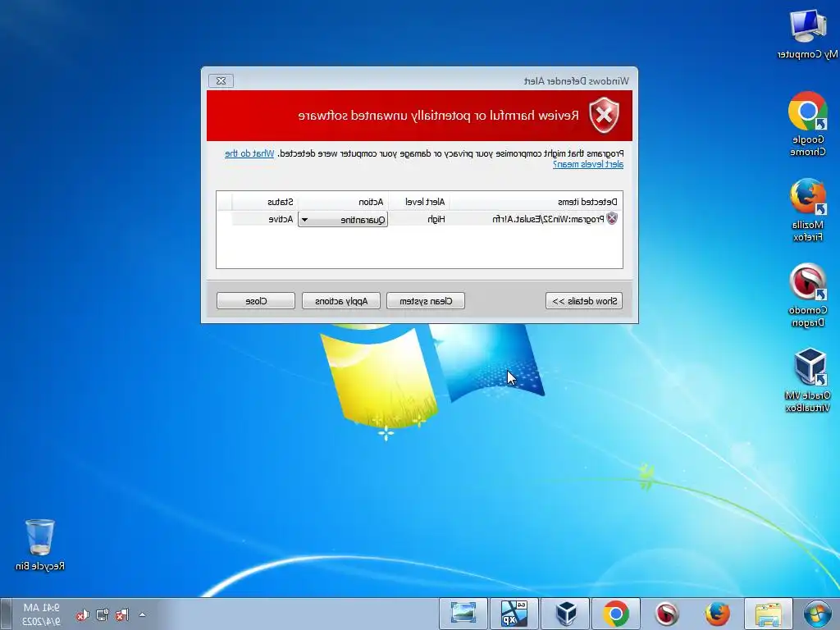Sort by the Alert level column header
Image resolution: width=840 pixels, height=630 pixels.
click(x=420, y=202)
